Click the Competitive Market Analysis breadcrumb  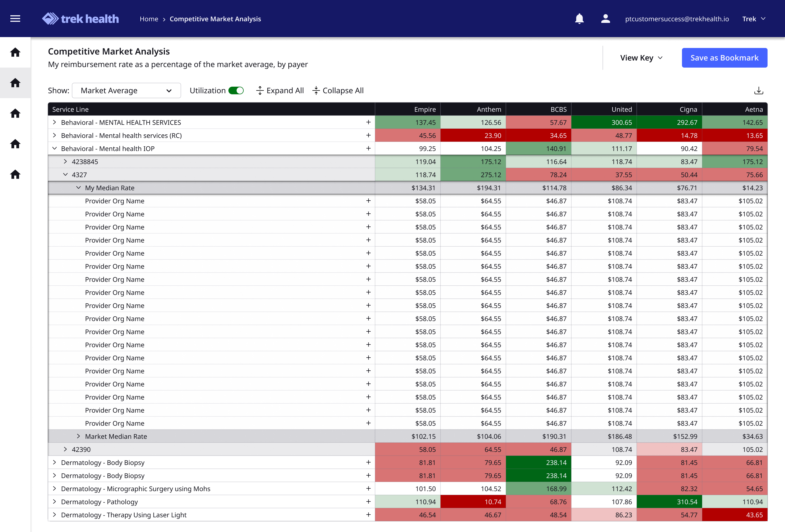tap(215, 19)
